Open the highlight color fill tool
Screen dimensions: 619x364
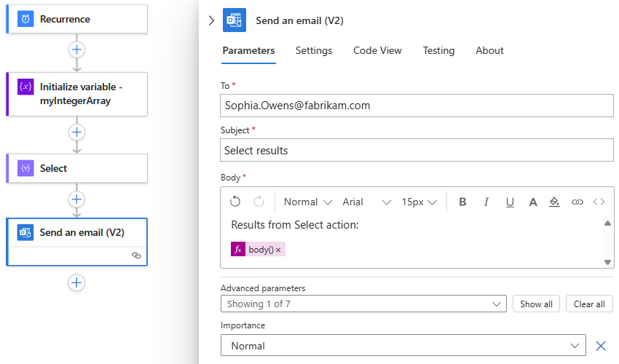click(x=554, y=202)
